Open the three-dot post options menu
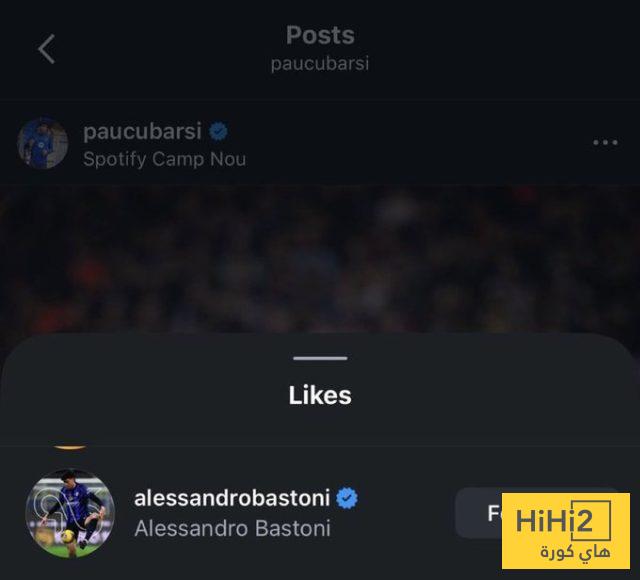 tap(605, 142)
